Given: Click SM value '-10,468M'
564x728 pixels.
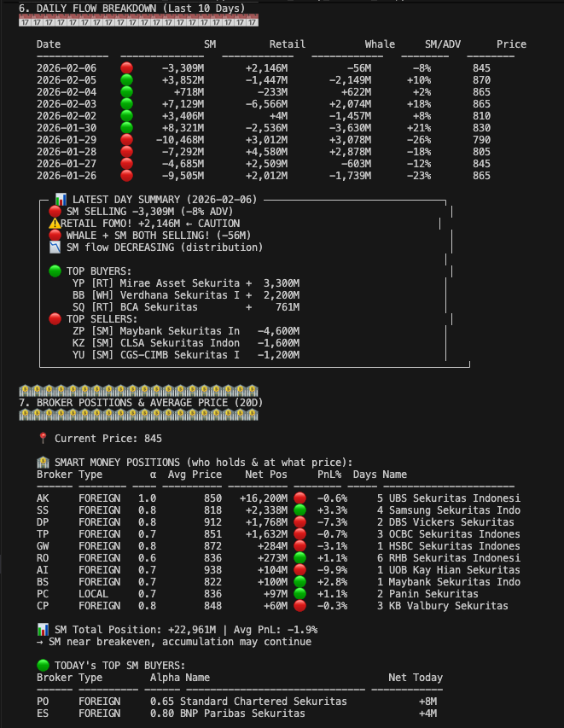Looking at the screenshot, I should click(180, 140).
